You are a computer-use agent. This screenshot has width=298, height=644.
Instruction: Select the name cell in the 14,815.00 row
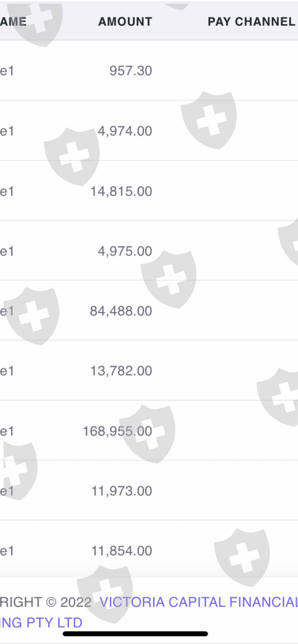[7, 191]
